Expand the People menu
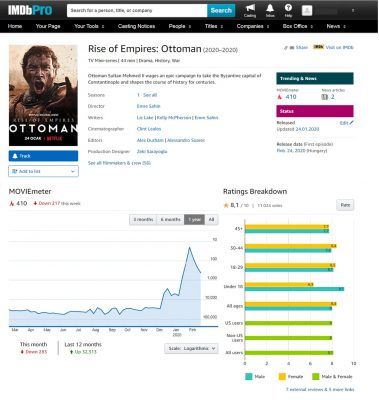Viewport: 379px width, 400px height. tap(180, 26)
